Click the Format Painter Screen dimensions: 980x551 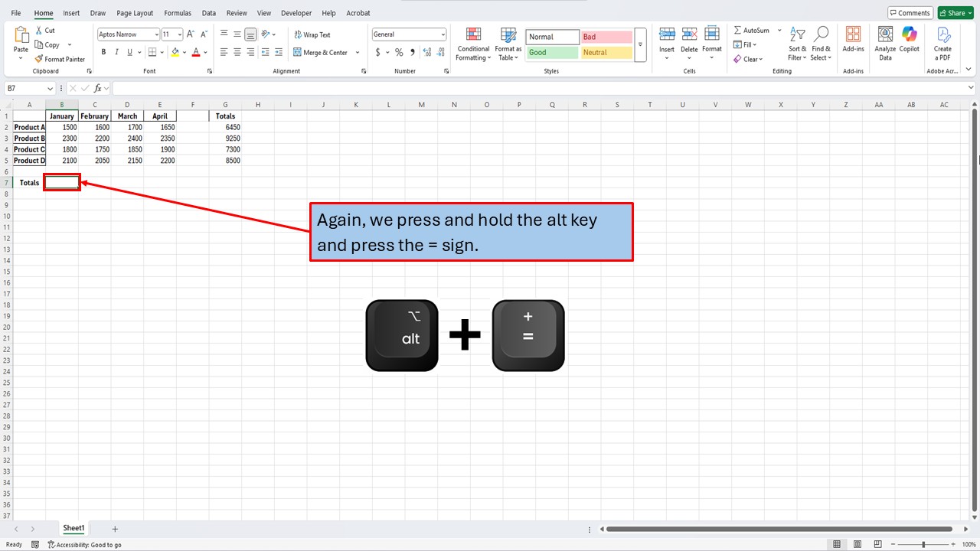(60, 59)
